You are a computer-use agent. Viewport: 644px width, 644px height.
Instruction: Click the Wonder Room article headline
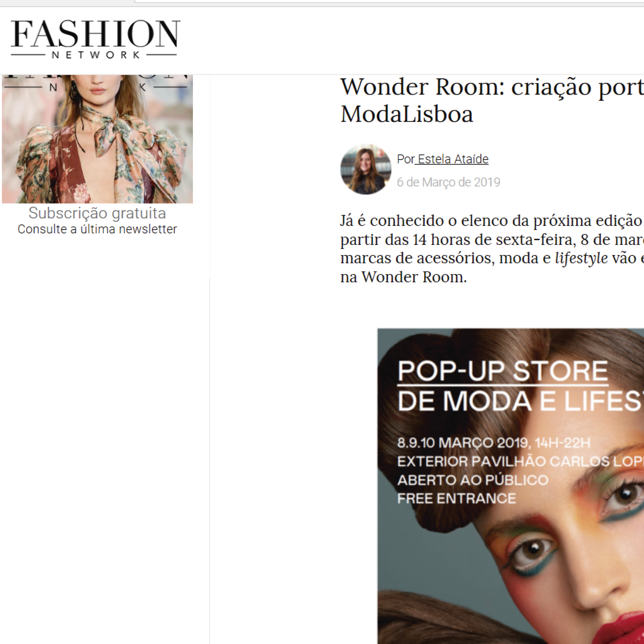pyautogui.click(x=492, y=100)
